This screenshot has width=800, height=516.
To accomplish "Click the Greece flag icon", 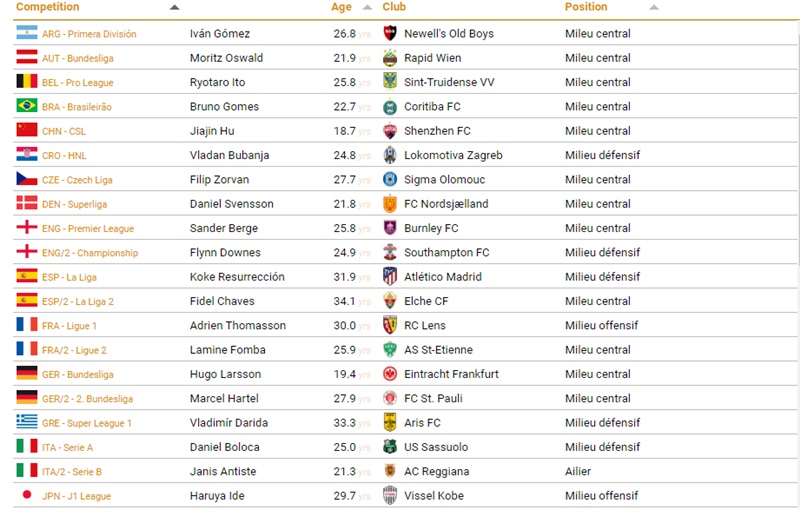I will coord(27,422).
